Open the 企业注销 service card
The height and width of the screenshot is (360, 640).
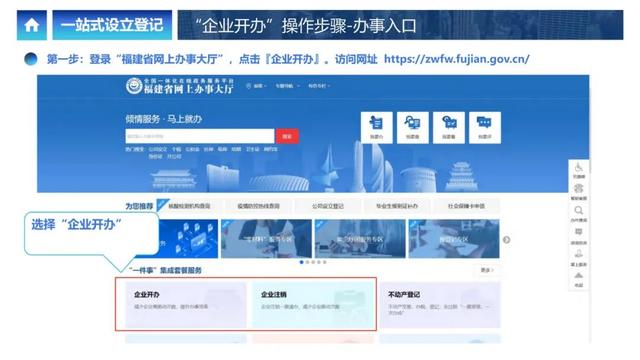(x=313, y=304)
